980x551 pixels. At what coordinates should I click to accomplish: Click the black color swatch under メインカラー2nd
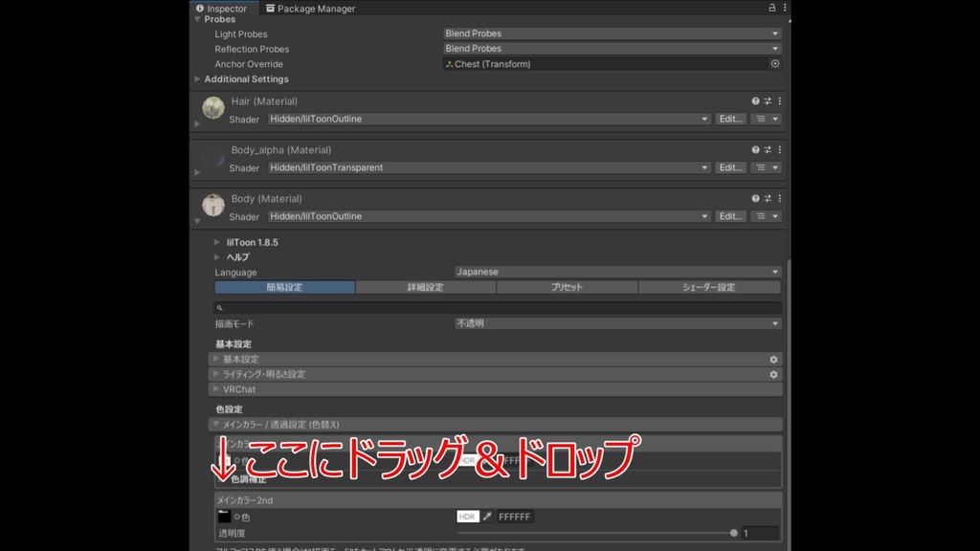[x=224, y=517]
